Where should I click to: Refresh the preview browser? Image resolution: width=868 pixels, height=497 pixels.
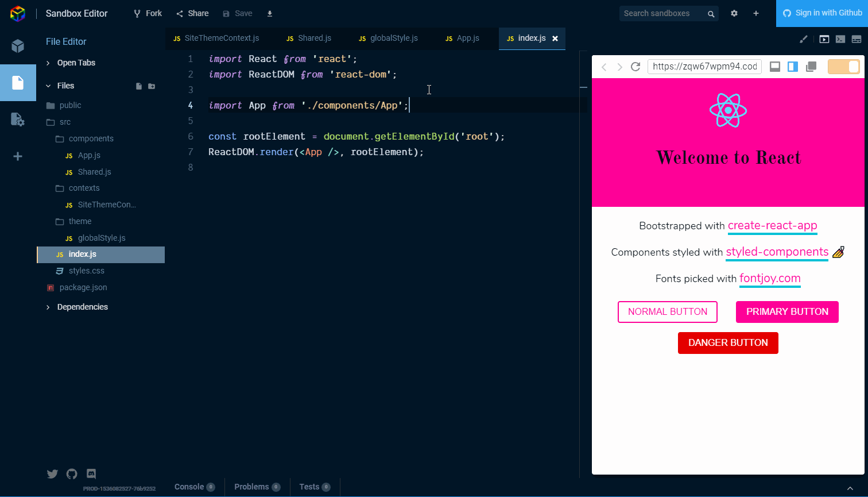[635, 67]
